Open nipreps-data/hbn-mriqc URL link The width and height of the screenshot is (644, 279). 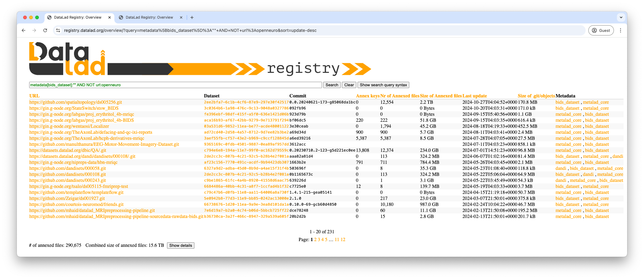pos(73,162)
